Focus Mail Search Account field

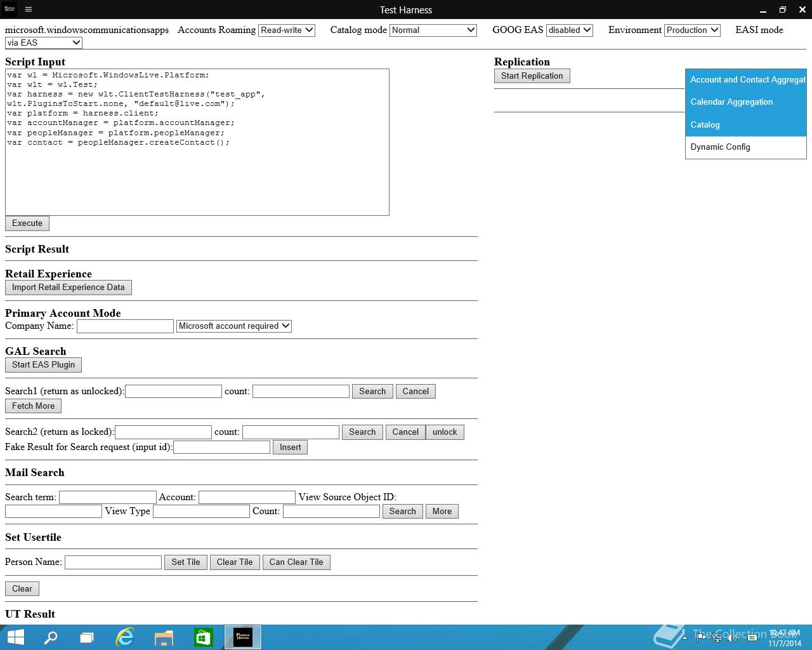click(247, 498)
